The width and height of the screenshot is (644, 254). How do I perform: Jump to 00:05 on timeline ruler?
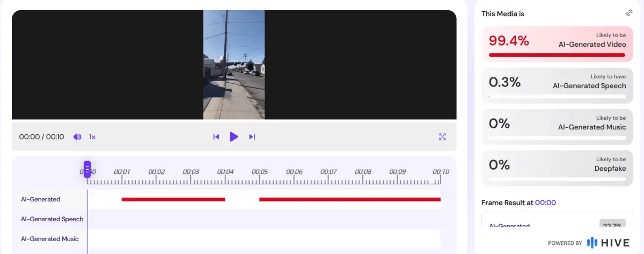pyautogui.click(x=260, y=172)
